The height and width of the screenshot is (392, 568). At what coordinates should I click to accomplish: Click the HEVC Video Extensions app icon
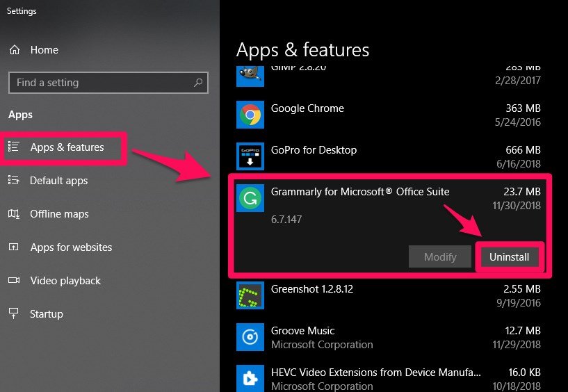tap(250, 378)
